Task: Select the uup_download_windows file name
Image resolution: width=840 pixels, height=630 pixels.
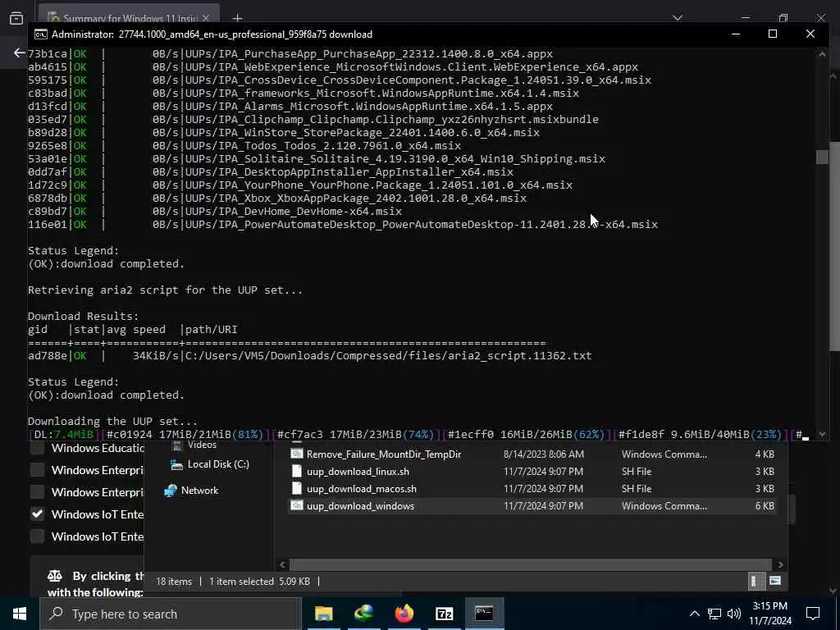Action: [361, 505]
